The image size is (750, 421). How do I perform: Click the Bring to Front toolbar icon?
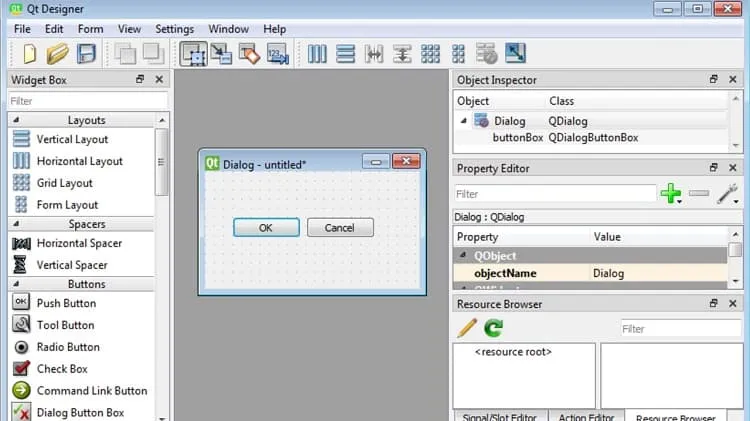pyautogui.click(x=154, y=53)
